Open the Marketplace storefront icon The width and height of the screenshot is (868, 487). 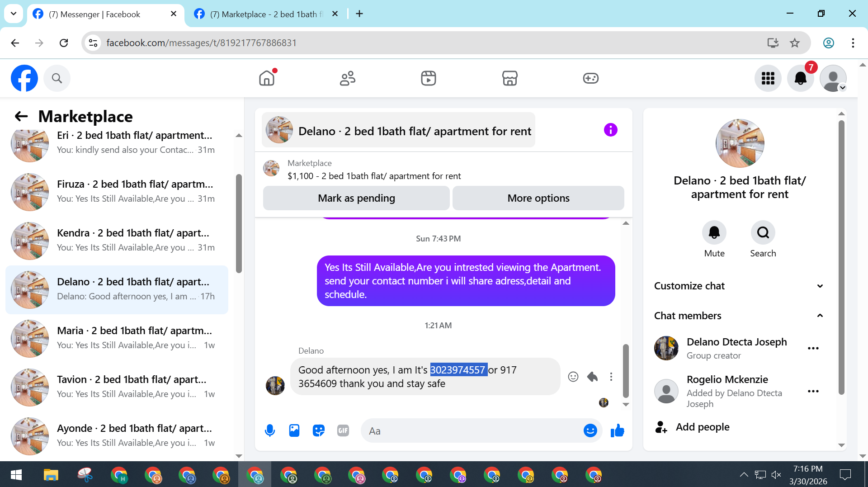(x=509, y=78)
